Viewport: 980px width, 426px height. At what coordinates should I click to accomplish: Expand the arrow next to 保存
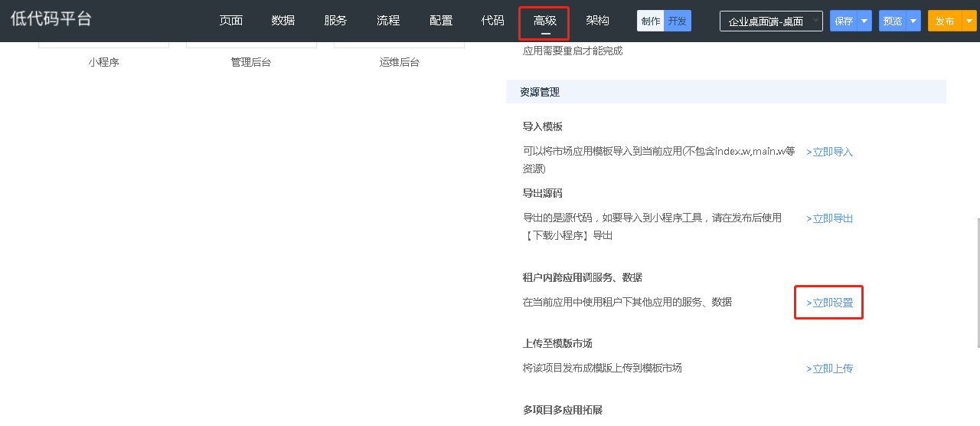(864, 21)
